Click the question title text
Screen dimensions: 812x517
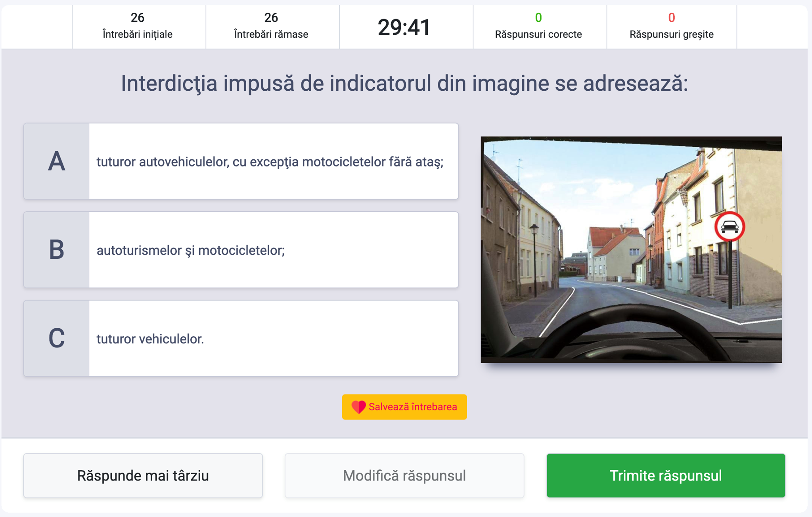point(404,83)
